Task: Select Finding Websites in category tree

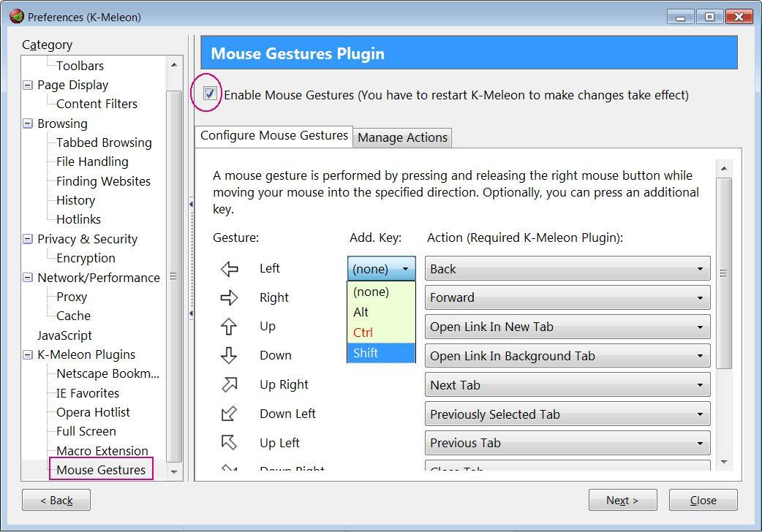Action: [104, 181]
